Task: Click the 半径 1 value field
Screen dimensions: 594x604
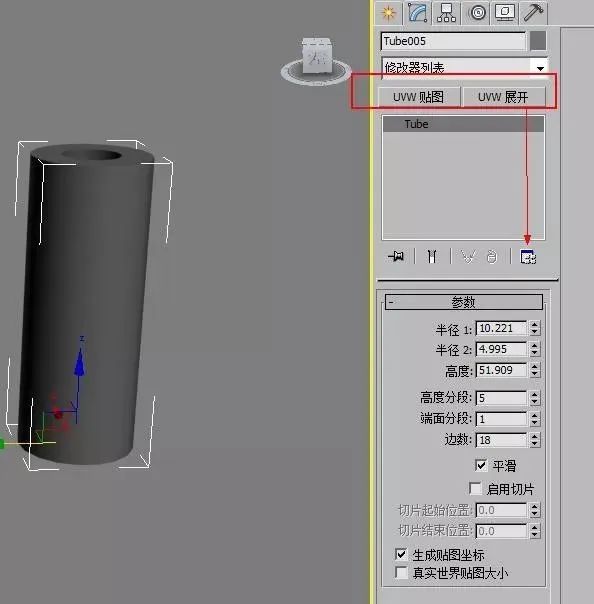Action: [x=502, y=329]
